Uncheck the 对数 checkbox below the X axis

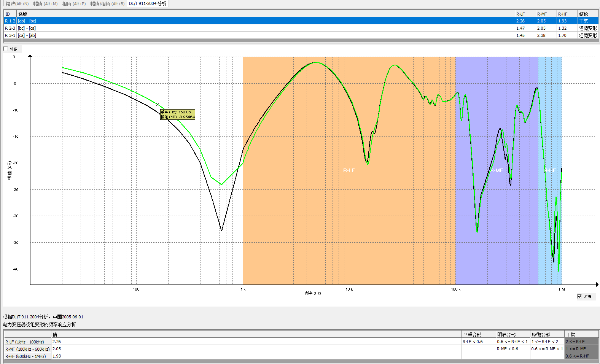[579, 296]
